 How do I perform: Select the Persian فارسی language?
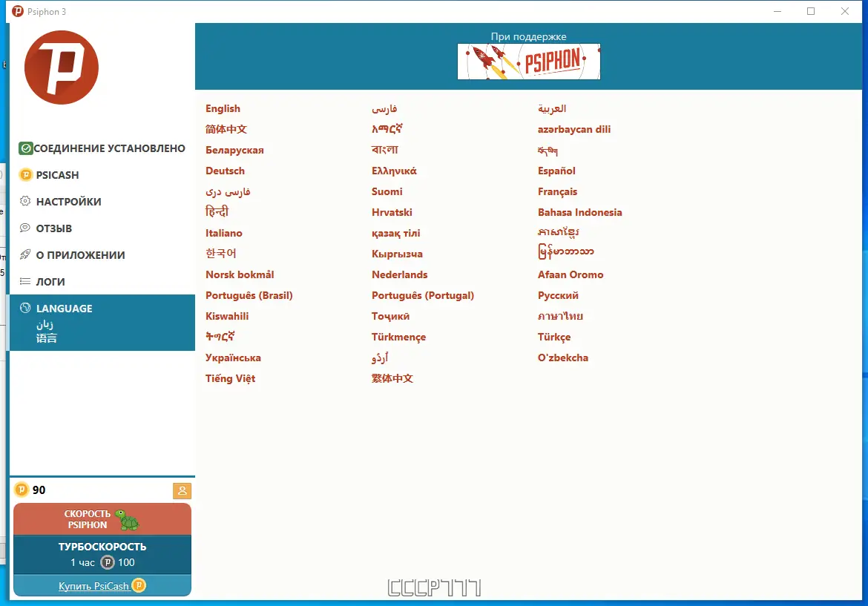point(384,108)
